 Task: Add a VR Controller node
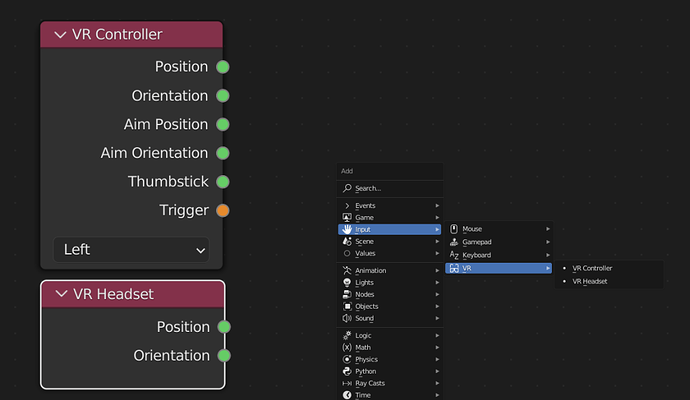click(609, 268)
